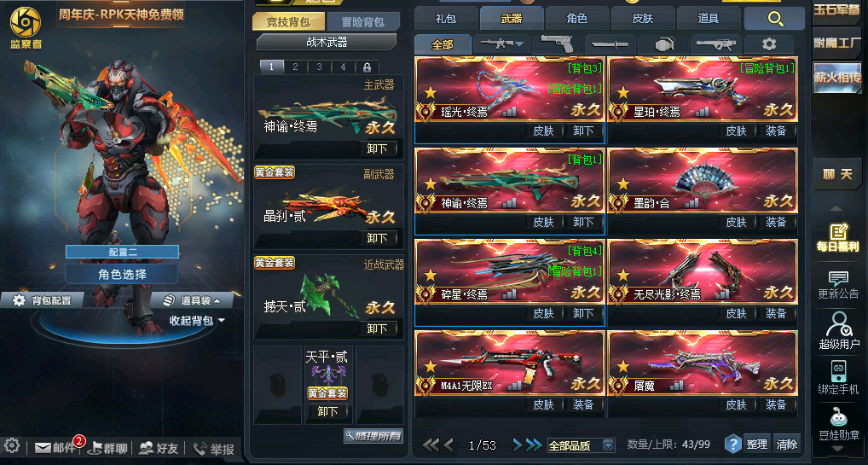Expand the rifle filter dropdown arrow
The height and width of the screenshot is (465, 868).
[x=519, y=44]
